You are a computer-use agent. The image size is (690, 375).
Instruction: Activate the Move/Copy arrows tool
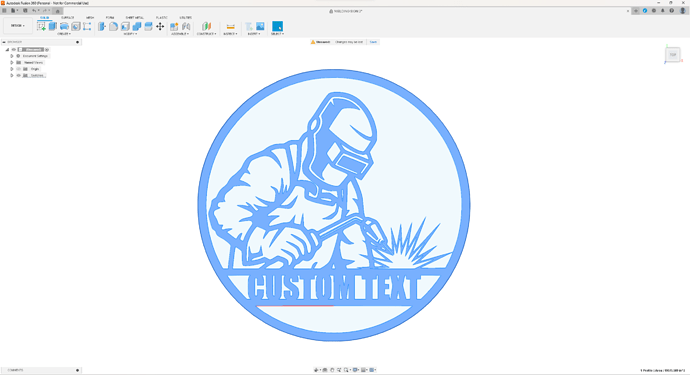pos(160,26)
